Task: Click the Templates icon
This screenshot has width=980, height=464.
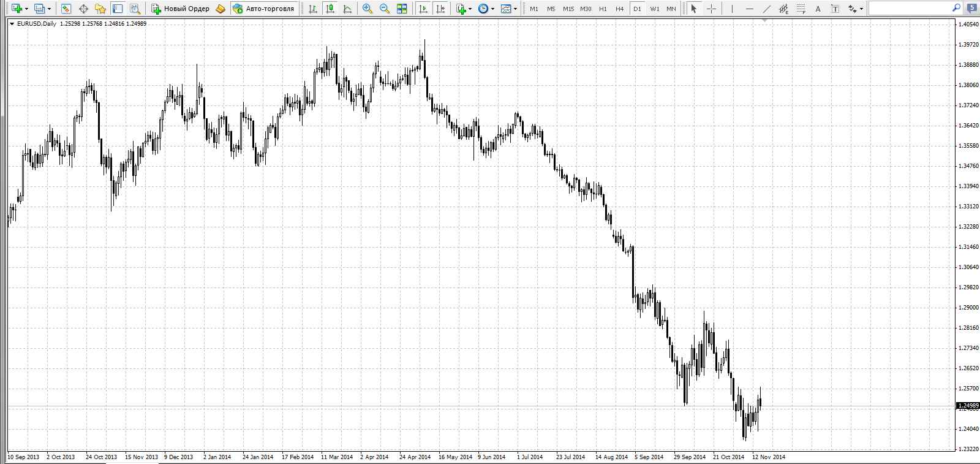Action: 506,9
